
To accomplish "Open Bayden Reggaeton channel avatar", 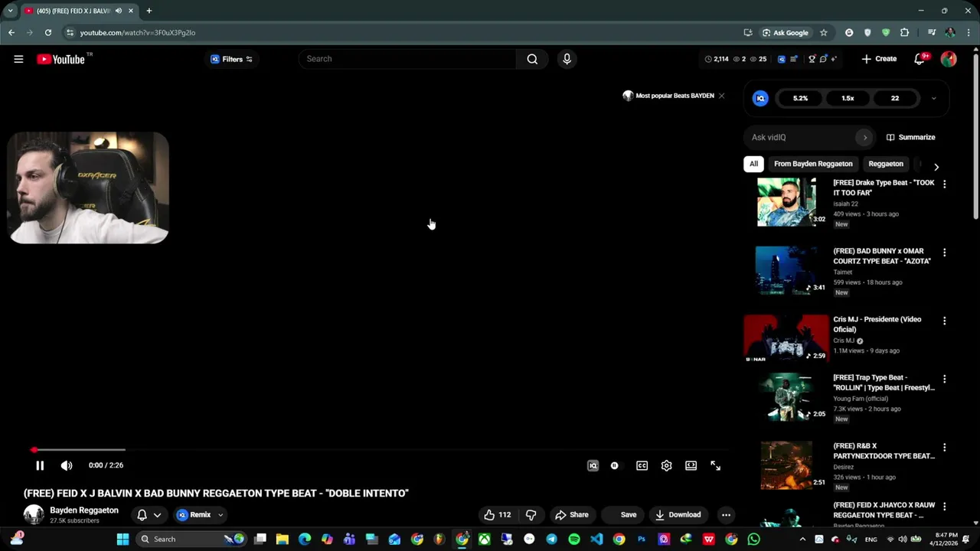I will [34, 515].
